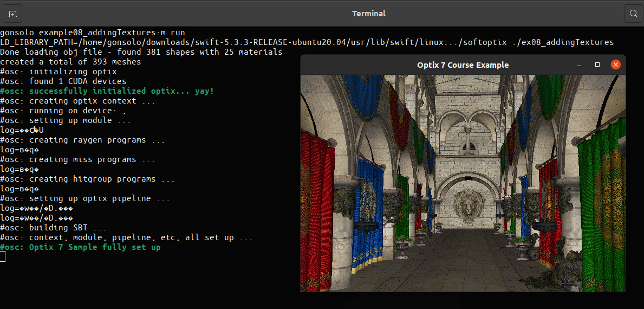Click '#osc: found 1 CUDA devices'
This screenshot has width=644, height=309.
point(63,81)
